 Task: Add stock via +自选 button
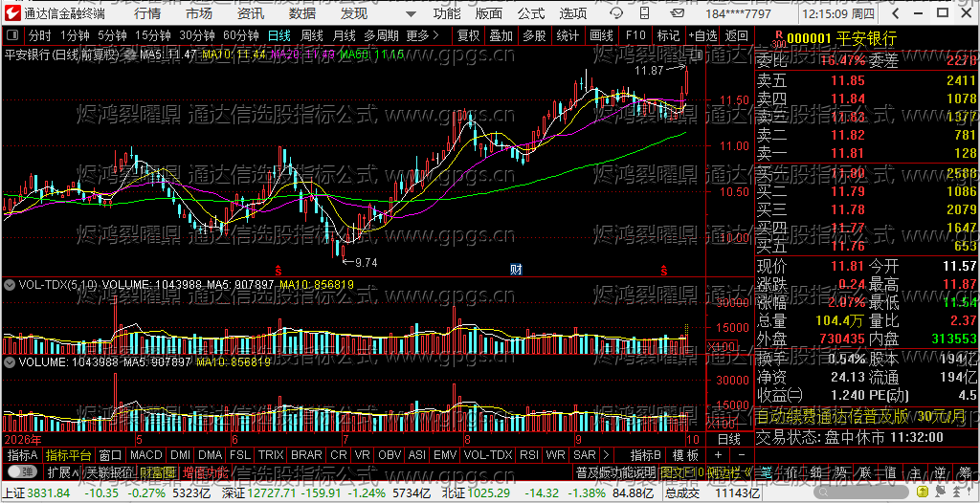pos(703,35)
